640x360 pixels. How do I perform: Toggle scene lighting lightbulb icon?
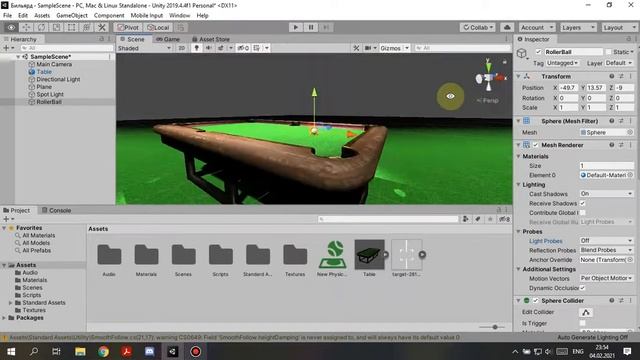pos(196,48)
